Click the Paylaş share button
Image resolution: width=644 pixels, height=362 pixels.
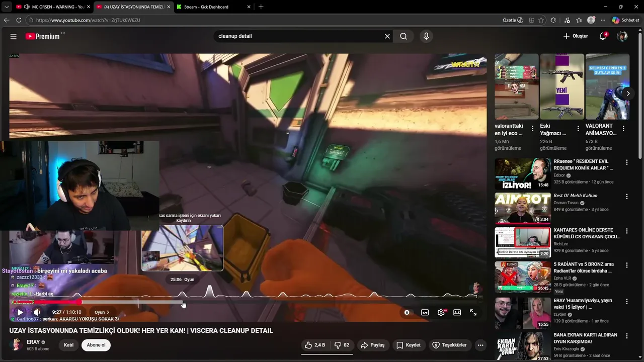click(373, 345)
